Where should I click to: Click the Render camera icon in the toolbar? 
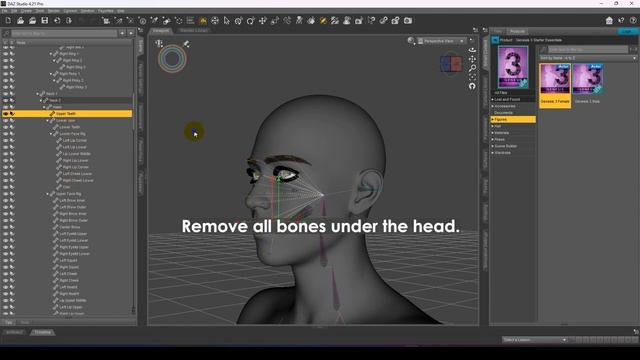point(408,20)
